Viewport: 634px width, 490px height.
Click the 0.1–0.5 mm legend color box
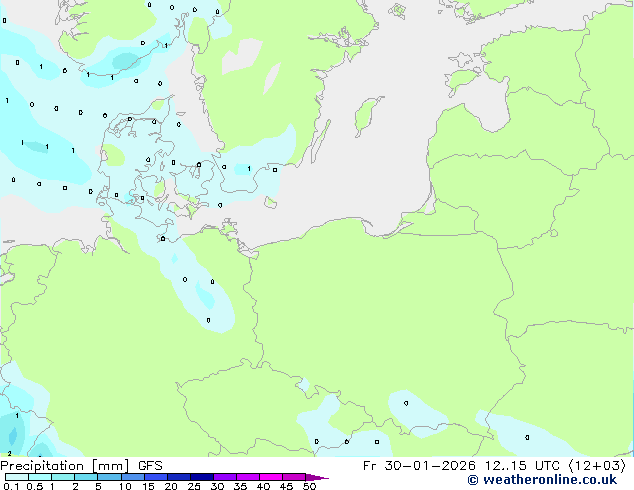point(17,477)
